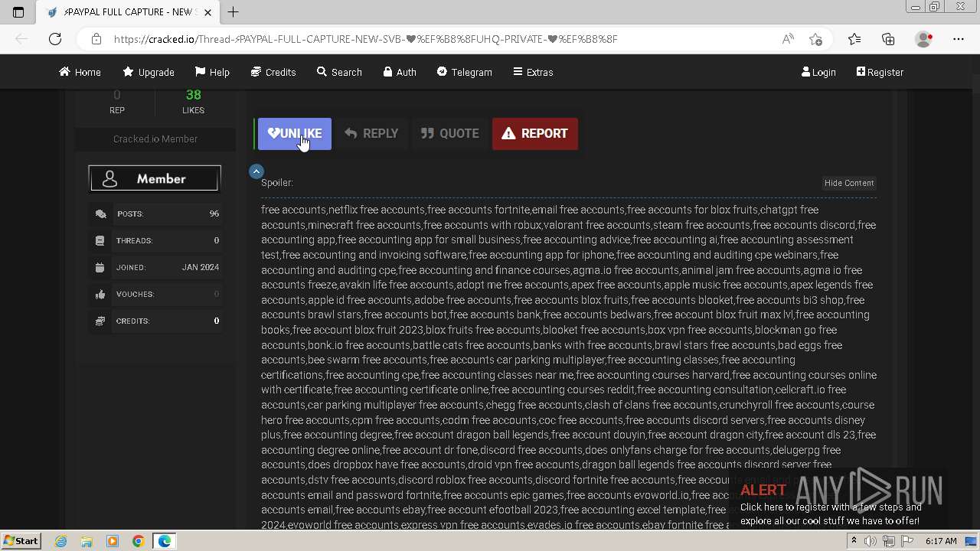This screenshot has width=980, height=551.
Task: Open the Collections icon
Action: 888,39
